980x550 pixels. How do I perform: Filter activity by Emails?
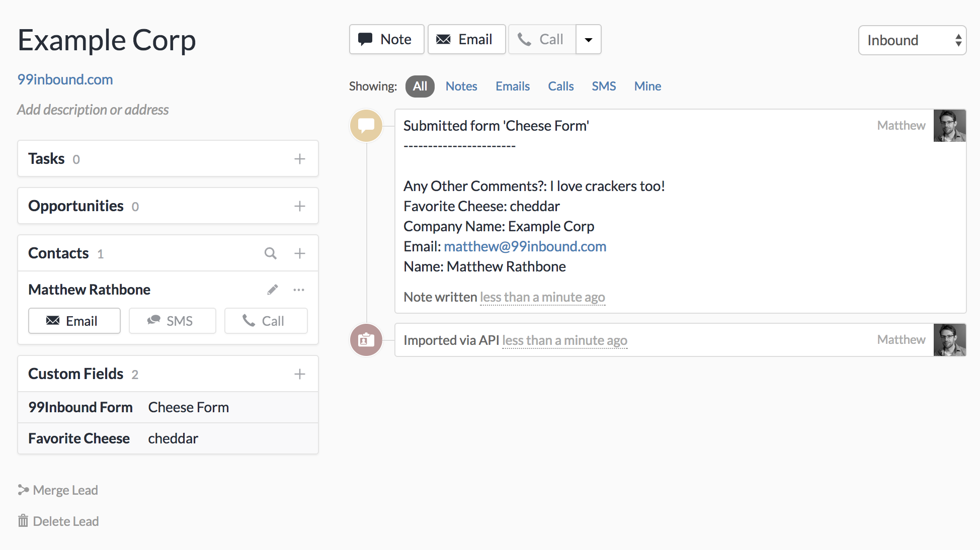coord(513,86)
